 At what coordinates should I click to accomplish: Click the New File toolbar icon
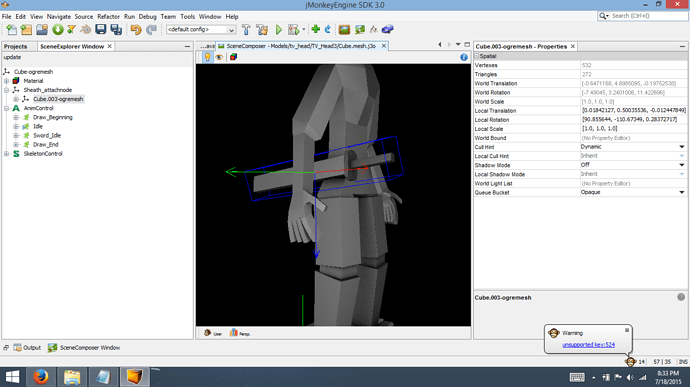[x=11, y=29]
